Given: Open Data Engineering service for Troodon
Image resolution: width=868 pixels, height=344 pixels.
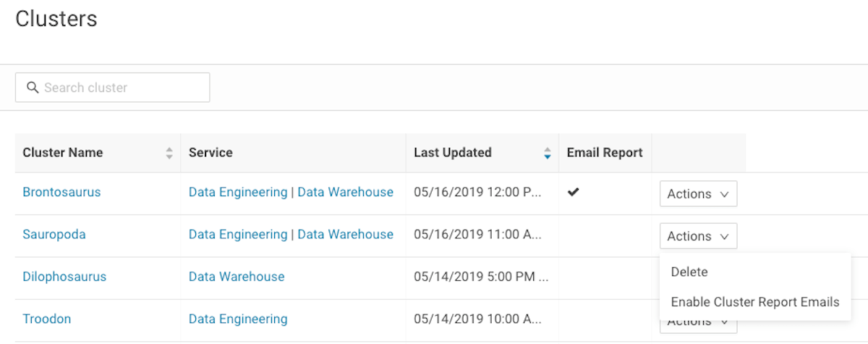Looking at the screenshot, I should pyautogui.click(x=238, y=319).
